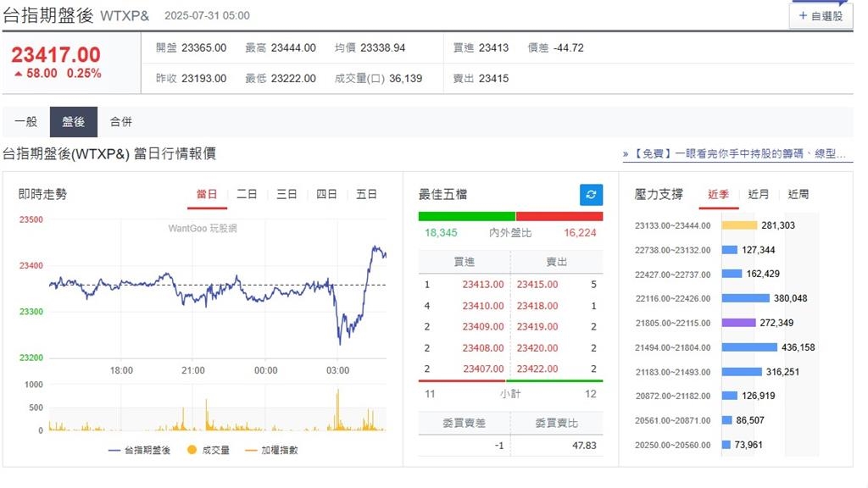Image resolution: width=868 pixels, height=488 pixels.
Task: Click the change value 58.00 0.25%
Action: click(x=58, y=74)
